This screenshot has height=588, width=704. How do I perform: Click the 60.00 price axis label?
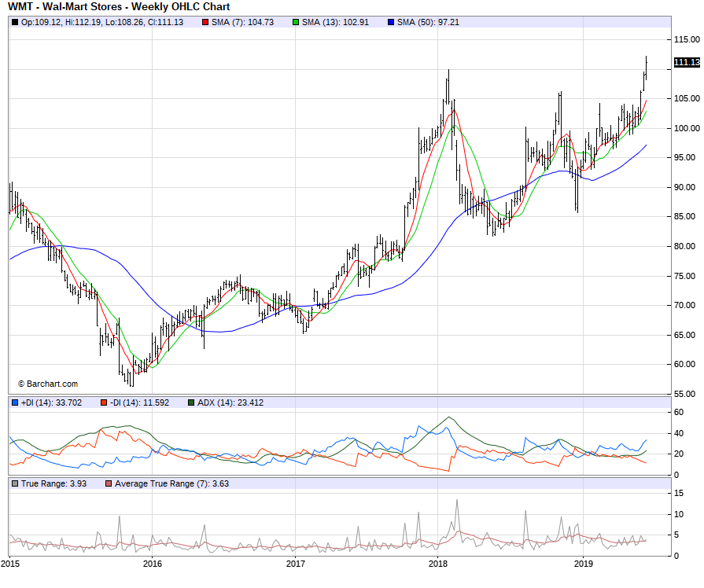pos(684,364)
